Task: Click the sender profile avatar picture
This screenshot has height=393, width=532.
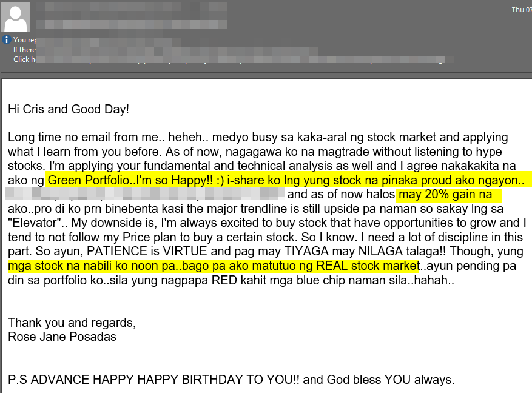Action: pyautogui.click(x=17, y=16)
